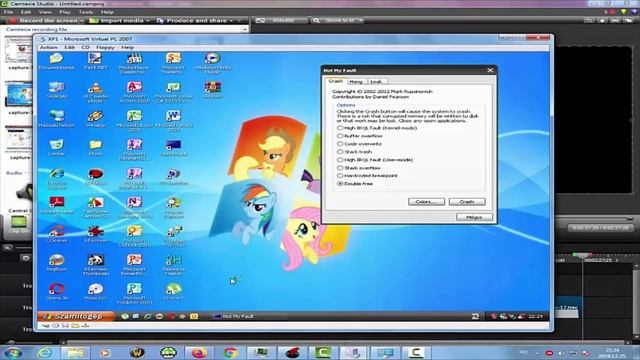Viewport: 640px width, 360px height.
Task: Open Dokumentumok folder icon on VM desktop
Action: point(56,61)
